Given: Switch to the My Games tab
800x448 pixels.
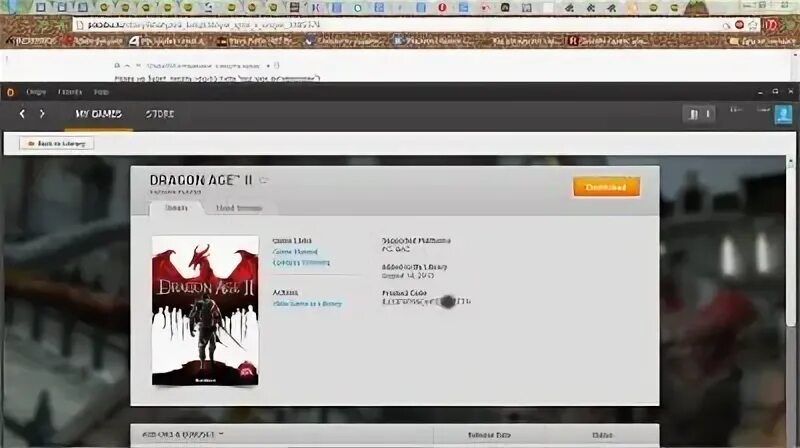Looking at the screenshot, I should [x=98, y=114].
